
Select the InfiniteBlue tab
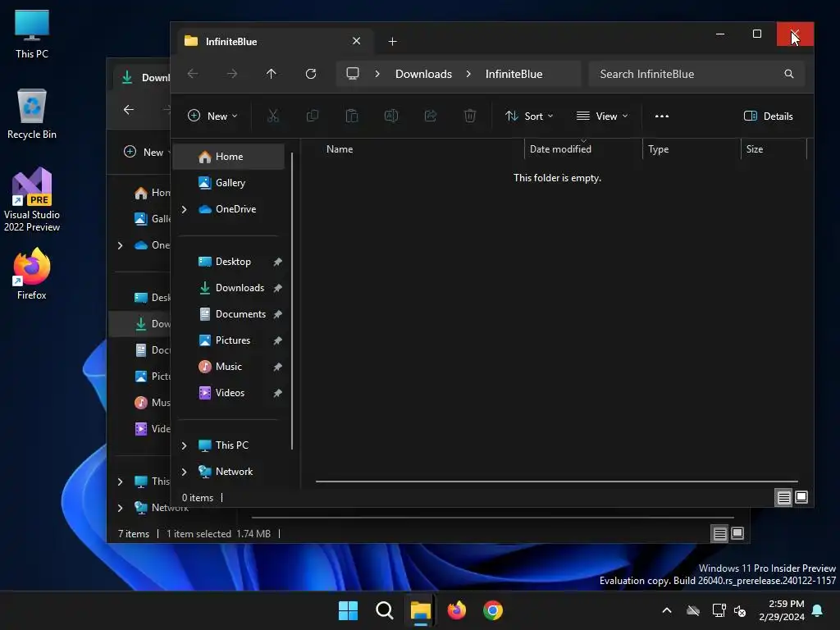point(274,41)
